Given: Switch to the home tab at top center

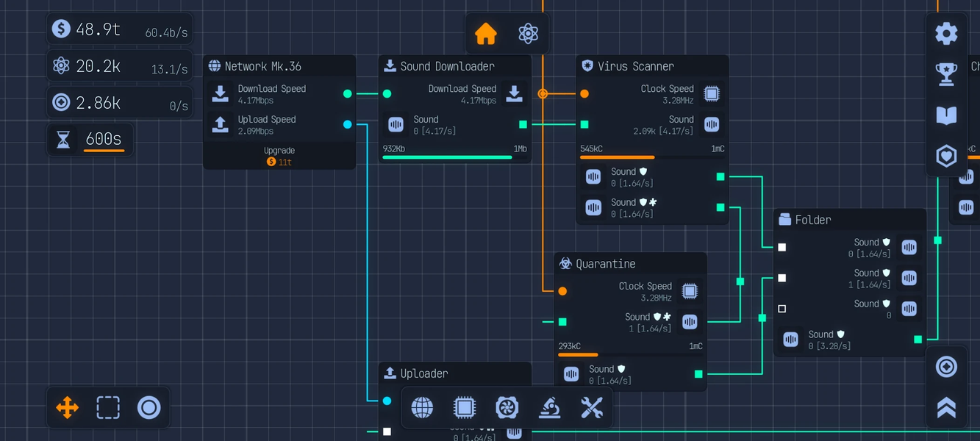Looking at the screenshot, I should coord(485,33).
